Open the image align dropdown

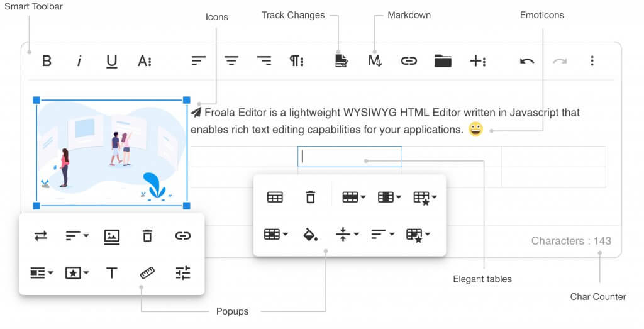click(77, 236)
